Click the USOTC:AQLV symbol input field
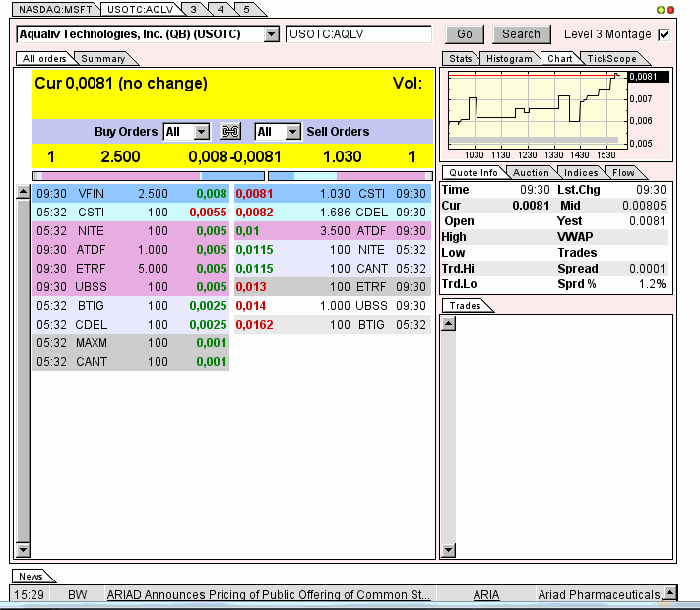 [x=359, y=34]
